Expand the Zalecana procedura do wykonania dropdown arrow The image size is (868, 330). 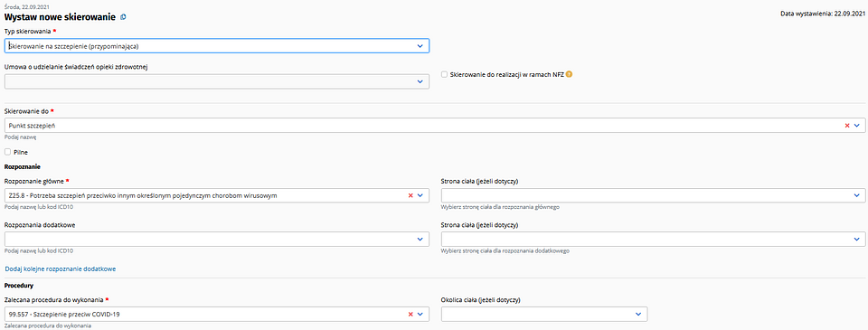(x=420, y=314)
